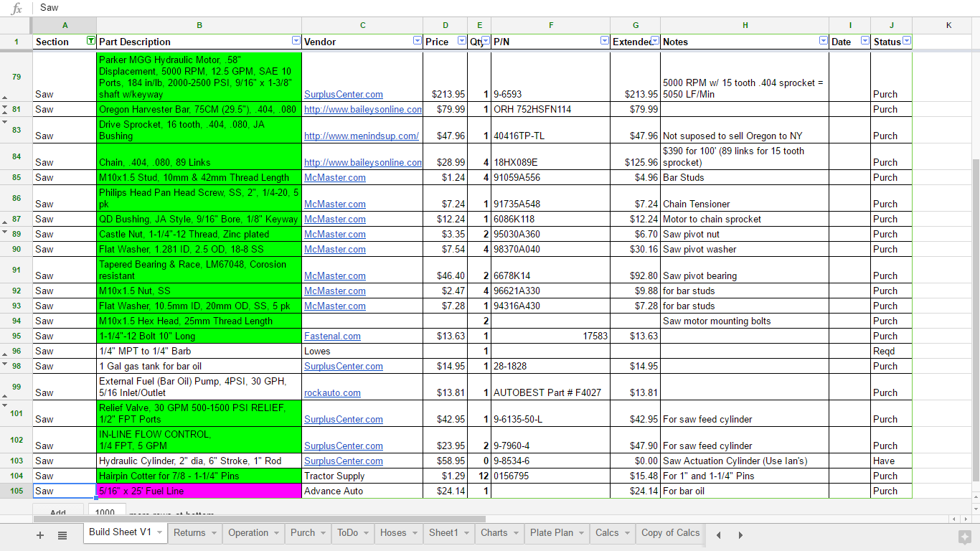Click the rows count input field
The height and width of the screenshot is (551, 980).
(105, 512)
